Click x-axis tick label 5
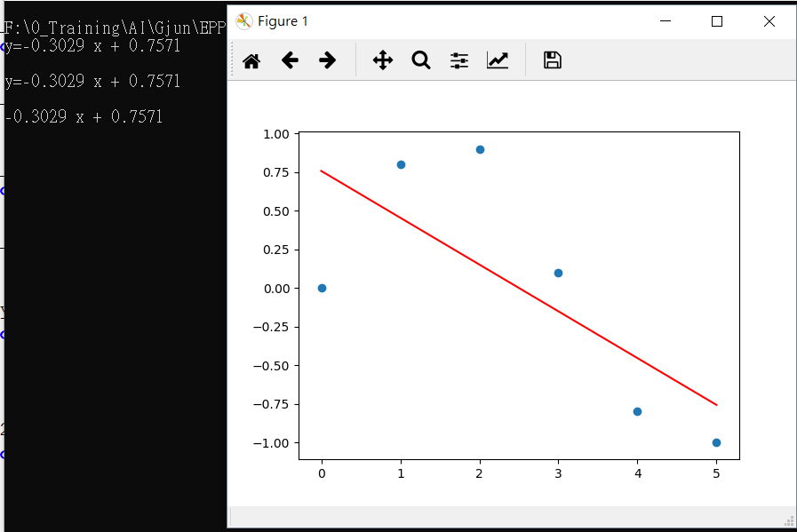797x532 pixels. pos(716,473)
